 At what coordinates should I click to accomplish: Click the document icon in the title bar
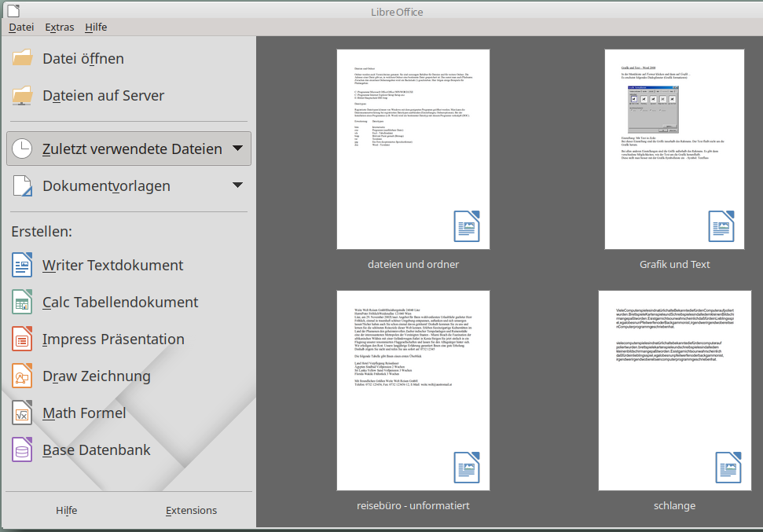13,11
